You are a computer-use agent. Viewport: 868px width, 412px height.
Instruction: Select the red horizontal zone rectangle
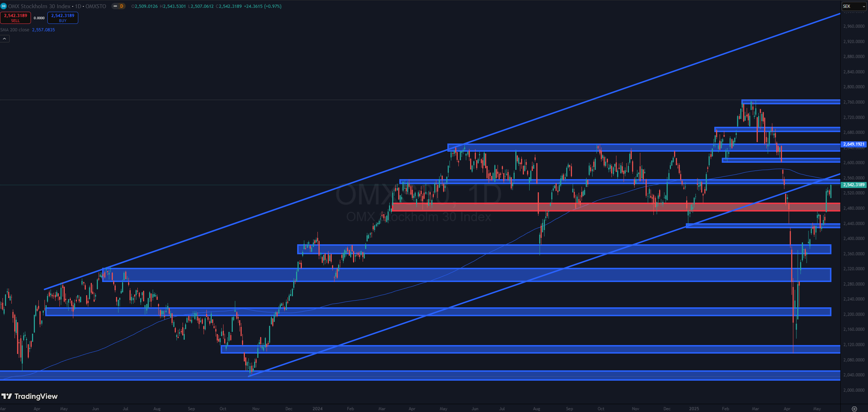coord(616,207)
